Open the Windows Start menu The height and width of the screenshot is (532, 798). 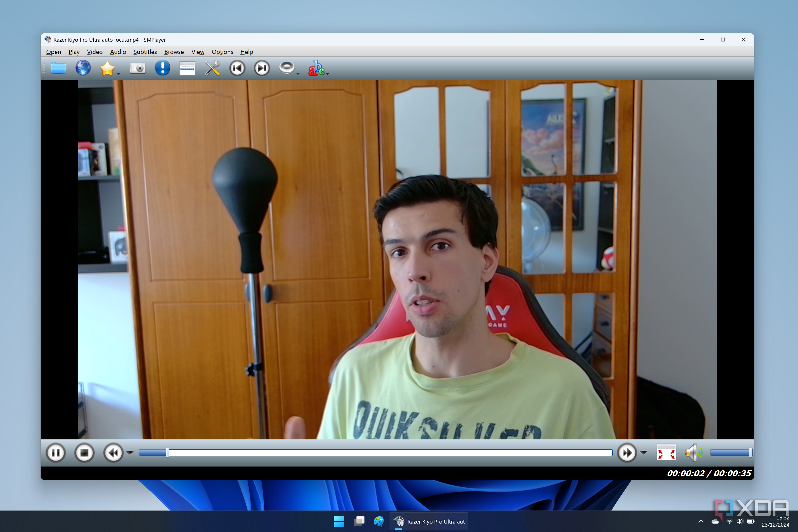tap(339, 522)
